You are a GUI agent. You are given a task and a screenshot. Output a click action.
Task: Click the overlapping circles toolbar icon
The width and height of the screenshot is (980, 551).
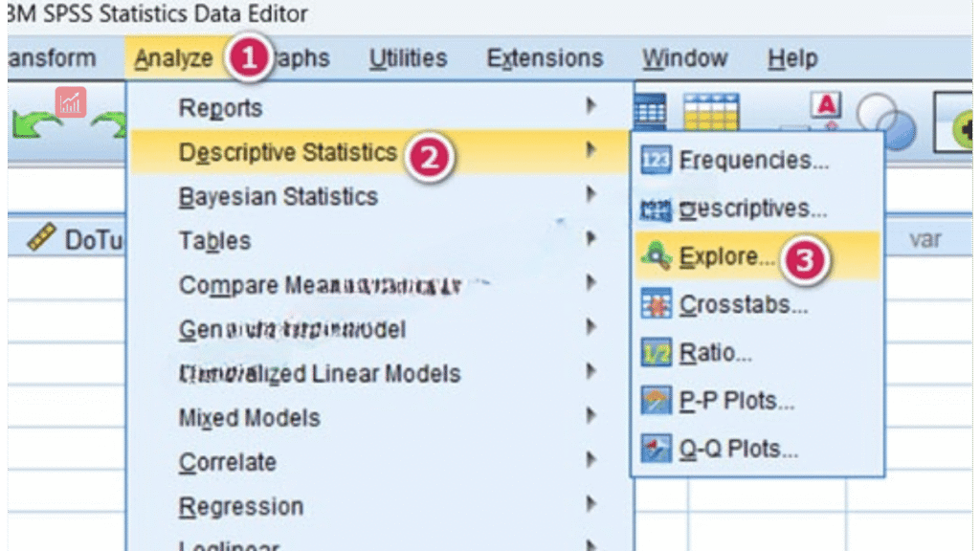coord(885,122)
